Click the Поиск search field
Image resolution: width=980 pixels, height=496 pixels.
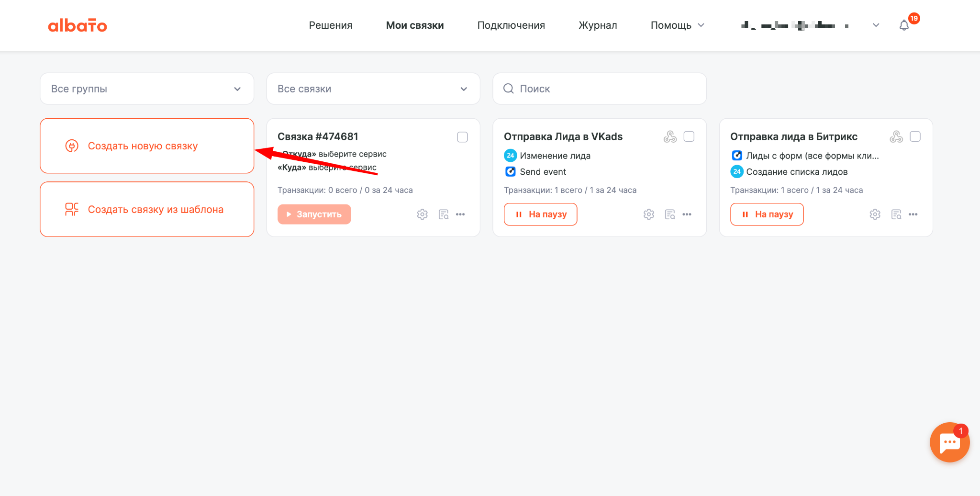pyautogui.click(x=600, y=89)
